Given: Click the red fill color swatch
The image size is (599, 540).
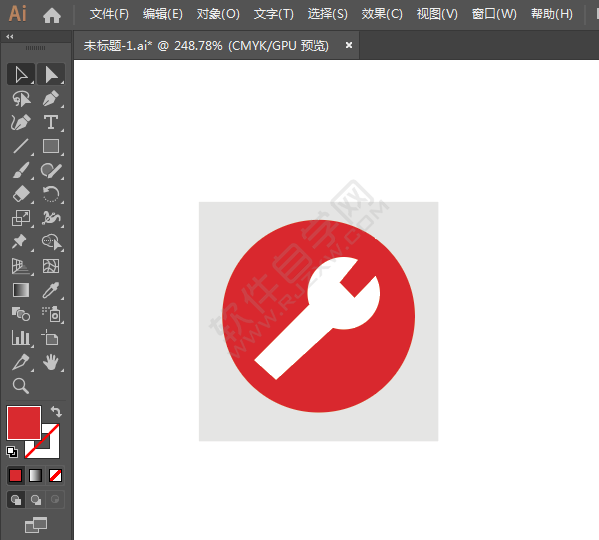Looking at the screenshot, I should [24, 423].
